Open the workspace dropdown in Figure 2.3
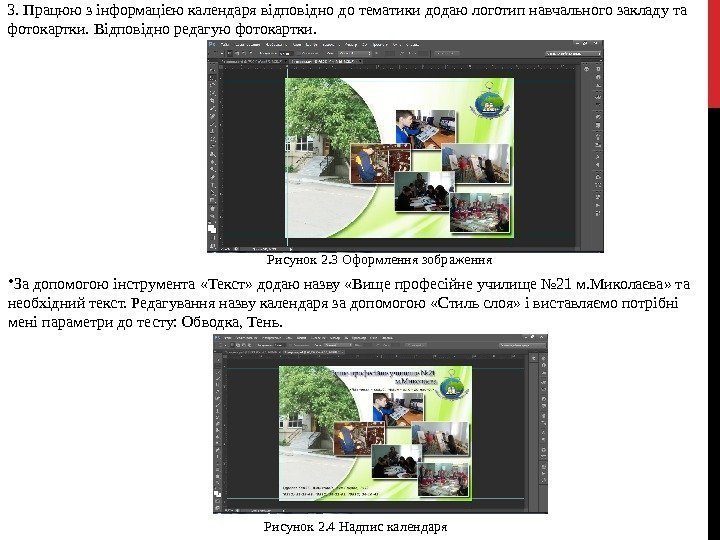Viewport: 720px width, 540px height. tap(574, 54)
